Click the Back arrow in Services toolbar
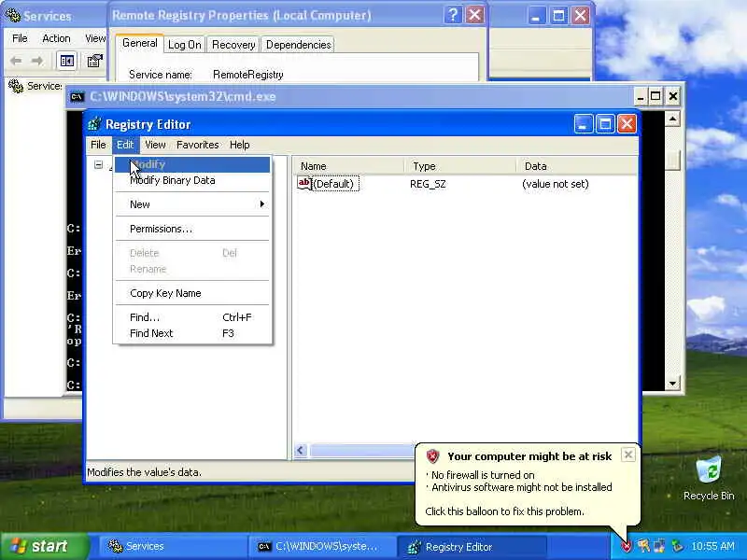The image size is (747, 560). pyautogui.click(x=16, y=61)
